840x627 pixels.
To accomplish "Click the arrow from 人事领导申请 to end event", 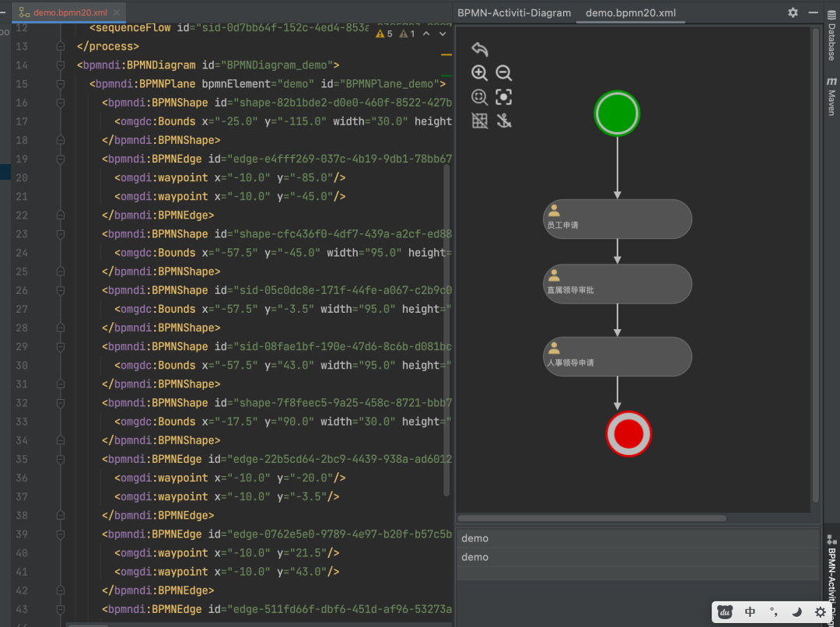I will [x=617, y=394].
